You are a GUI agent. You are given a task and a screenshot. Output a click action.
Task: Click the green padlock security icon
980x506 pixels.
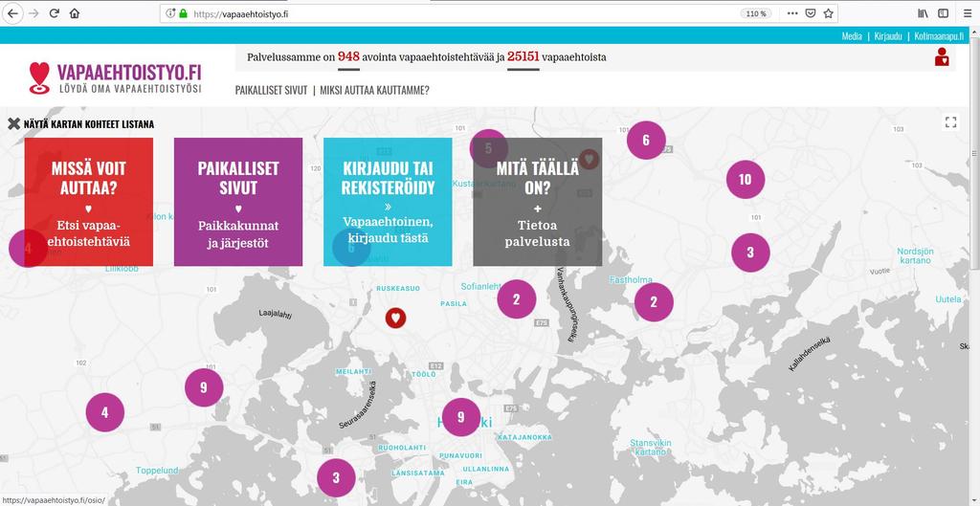pos(183,13)
